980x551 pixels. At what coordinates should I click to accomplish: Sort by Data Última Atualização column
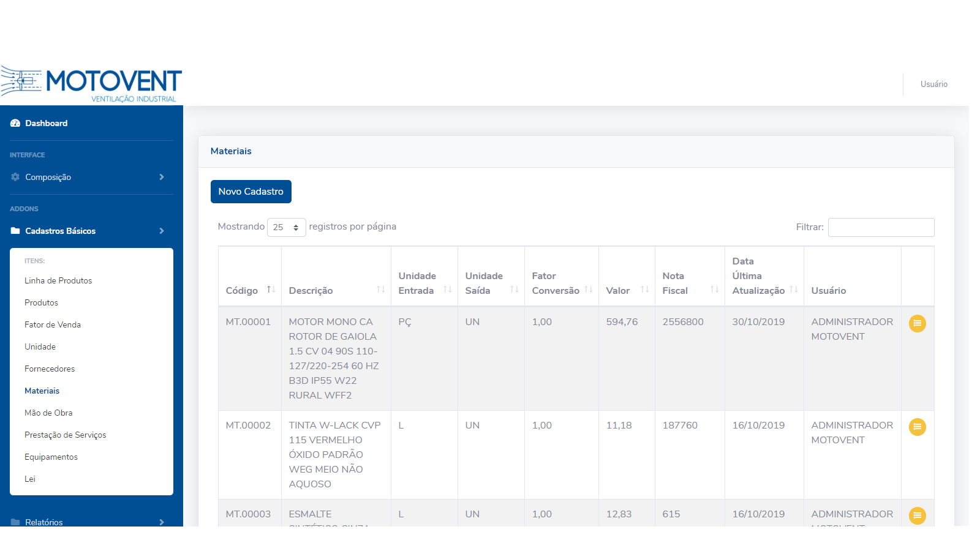[x=793, y=290]
